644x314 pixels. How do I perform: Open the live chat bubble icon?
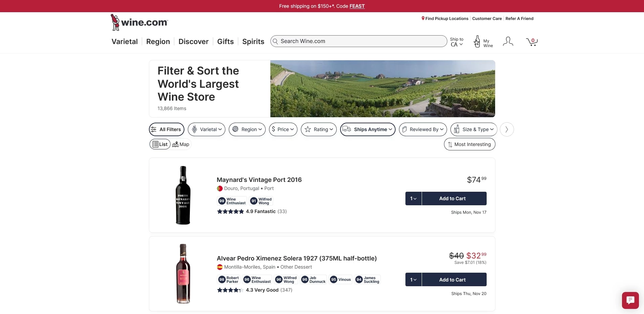pyautogui.click(x=630, y=300)
